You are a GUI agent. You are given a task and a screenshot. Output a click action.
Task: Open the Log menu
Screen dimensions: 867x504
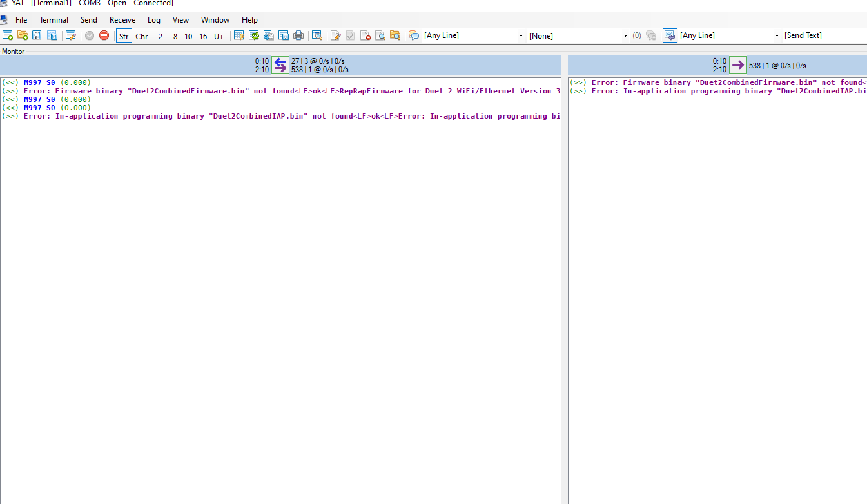[154, 20]
